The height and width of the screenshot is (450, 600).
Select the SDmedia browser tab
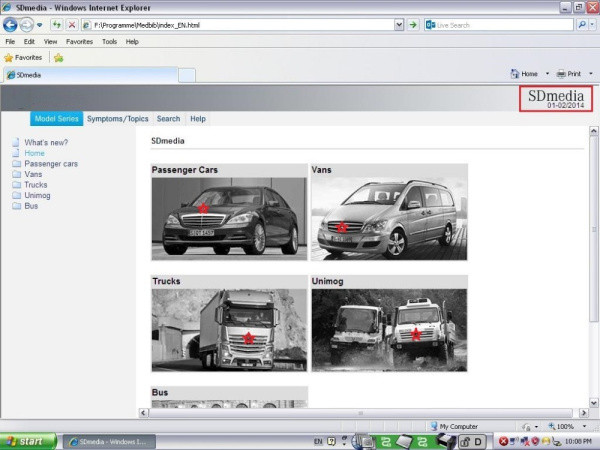coord(90,75)
